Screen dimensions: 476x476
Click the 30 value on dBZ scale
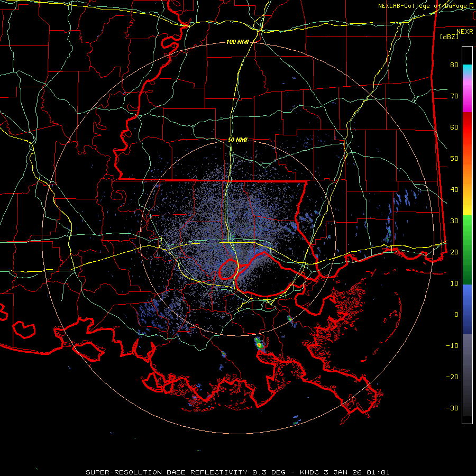454,221
